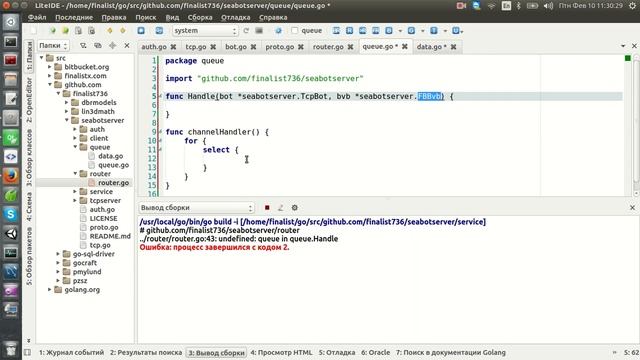This screenshot has height=360, width=640.
Task: Switch to the tcp.go tab
Action: click(x=196, y=47)
